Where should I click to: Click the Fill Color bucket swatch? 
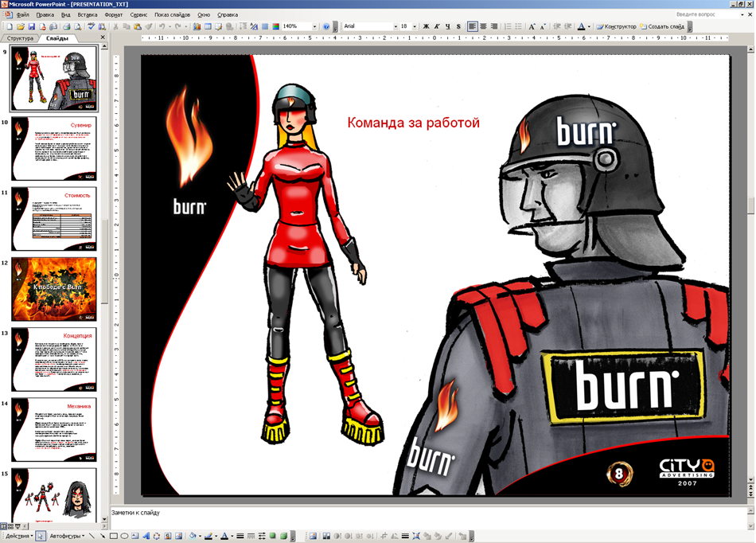[193, 536]
